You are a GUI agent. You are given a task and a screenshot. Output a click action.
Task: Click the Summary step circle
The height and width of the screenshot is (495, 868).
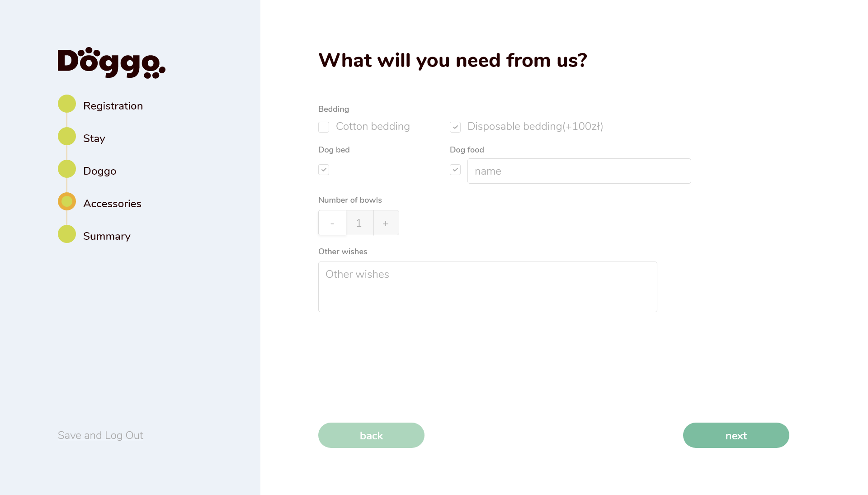click(x=67, y=234)
